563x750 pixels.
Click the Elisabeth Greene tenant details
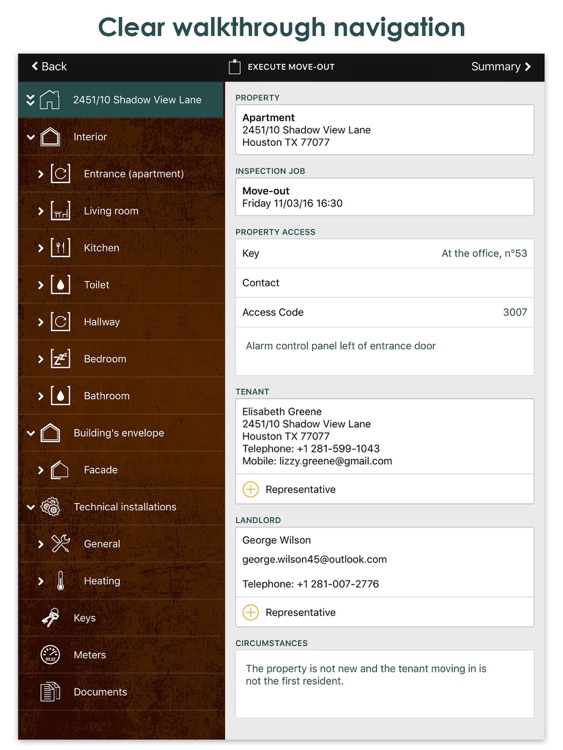[x=385, y=436]
